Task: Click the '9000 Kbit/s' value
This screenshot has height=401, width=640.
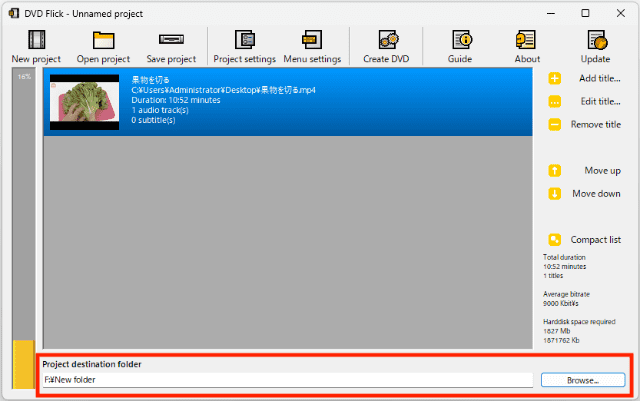Action: click(560, 303)
